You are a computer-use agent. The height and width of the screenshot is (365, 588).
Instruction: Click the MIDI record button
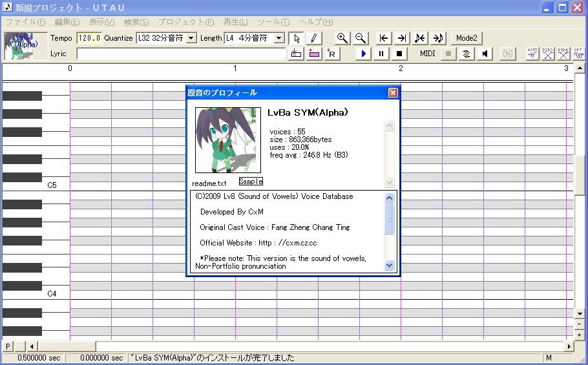[448, 54]
